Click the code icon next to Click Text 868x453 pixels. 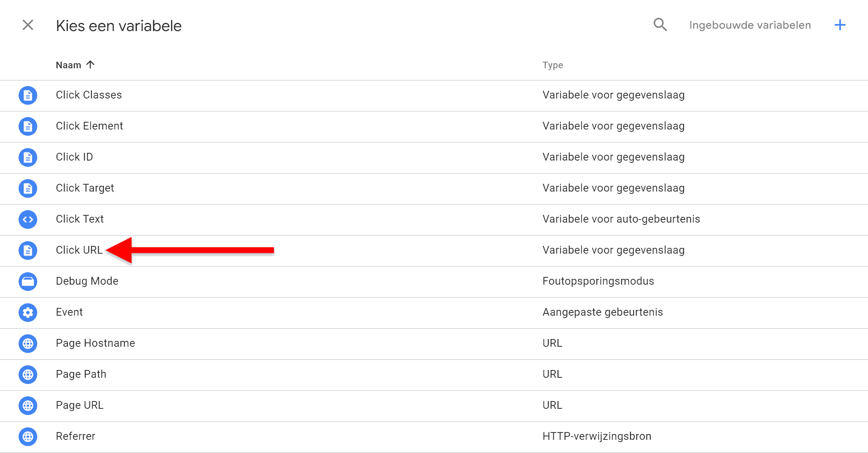click(x=28, y=220)
